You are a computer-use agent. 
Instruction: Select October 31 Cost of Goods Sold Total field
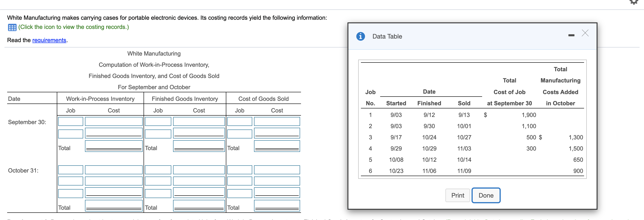[x=277, y=205]
